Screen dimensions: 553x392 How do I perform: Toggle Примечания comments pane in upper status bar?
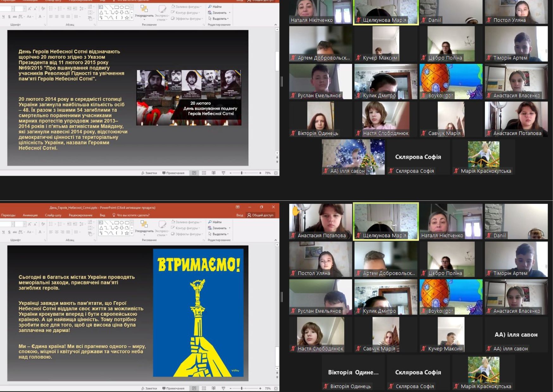(173, 173)
